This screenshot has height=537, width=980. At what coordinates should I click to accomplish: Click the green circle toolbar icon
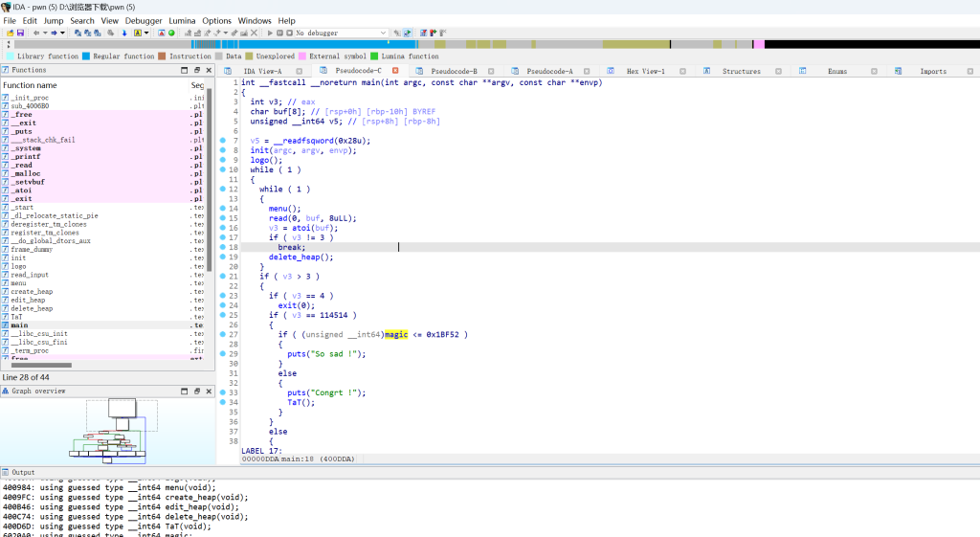coord(171,33)
